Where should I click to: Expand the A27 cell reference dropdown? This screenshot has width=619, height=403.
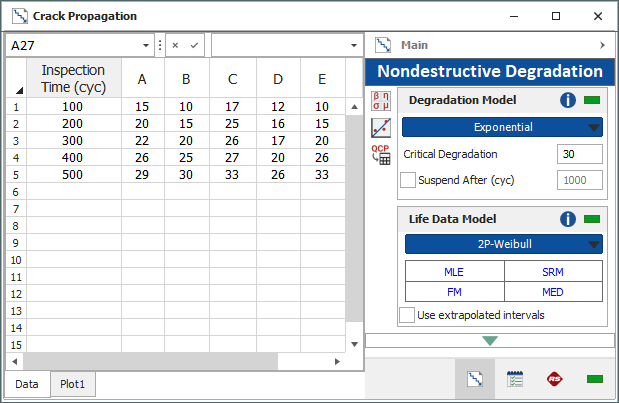click(146, 45)
